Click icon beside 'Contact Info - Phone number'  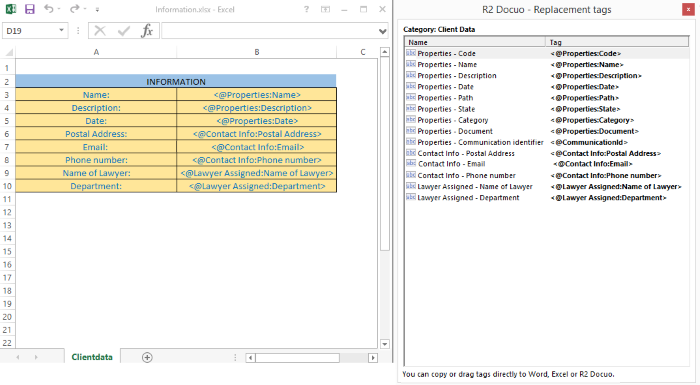[411, 175]
